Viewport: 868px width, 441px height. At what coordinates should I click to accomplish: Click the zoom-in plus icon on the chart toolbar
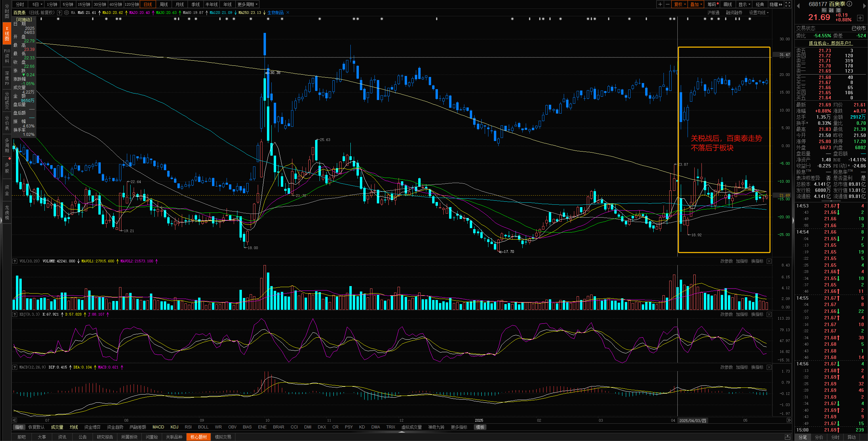(660, 4)
